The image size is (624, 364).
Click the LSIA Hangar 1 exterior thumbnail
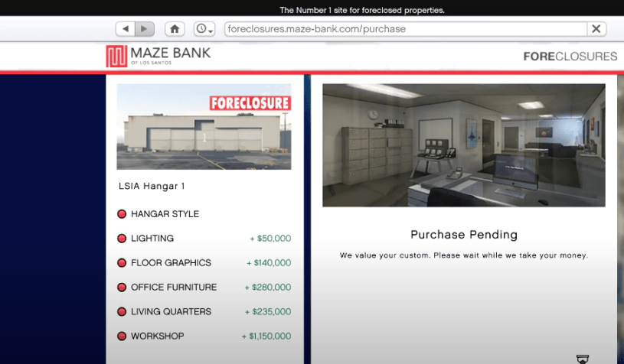[204, 127]
